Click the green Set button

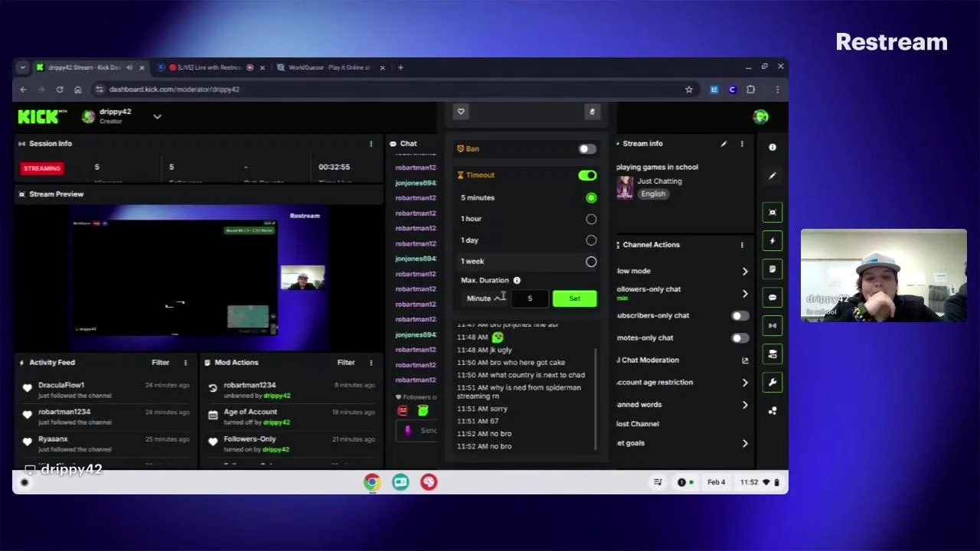tap(574, 298)
